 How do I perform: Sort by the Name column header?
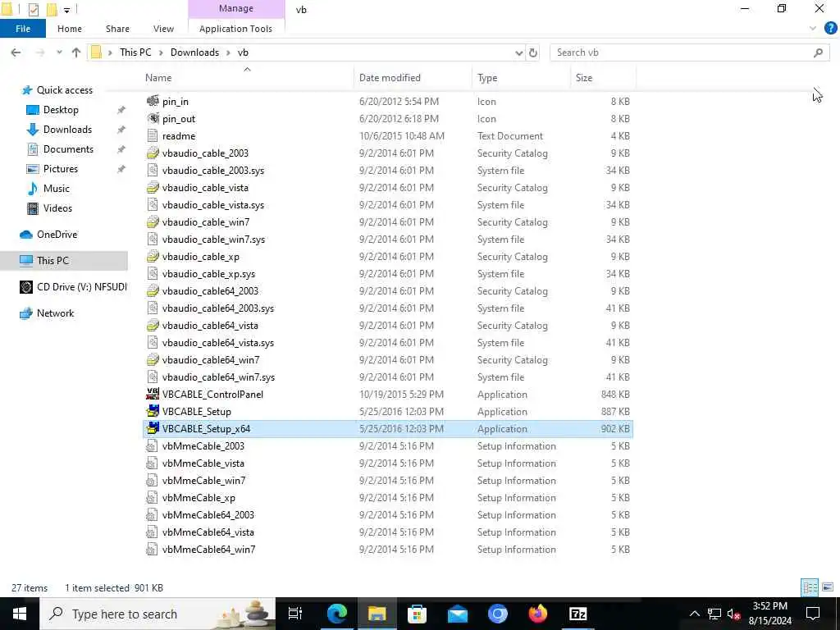tap(158, 78)
